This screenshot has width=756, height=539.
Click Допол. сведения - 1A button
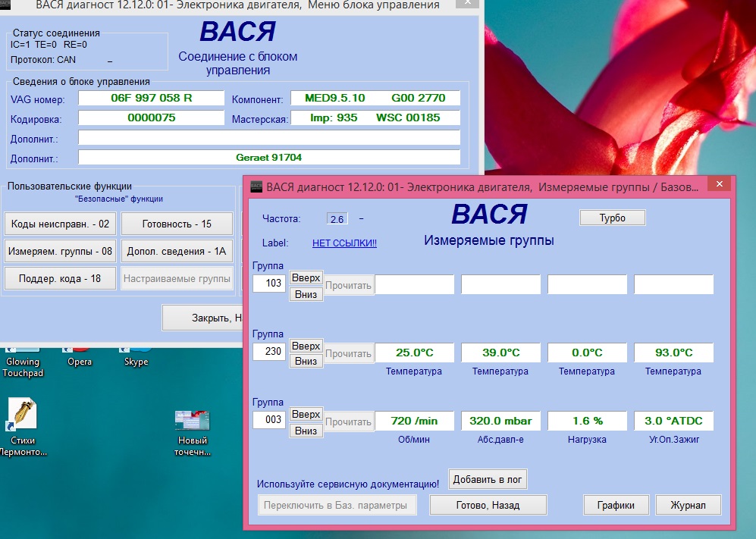point(177,251)
